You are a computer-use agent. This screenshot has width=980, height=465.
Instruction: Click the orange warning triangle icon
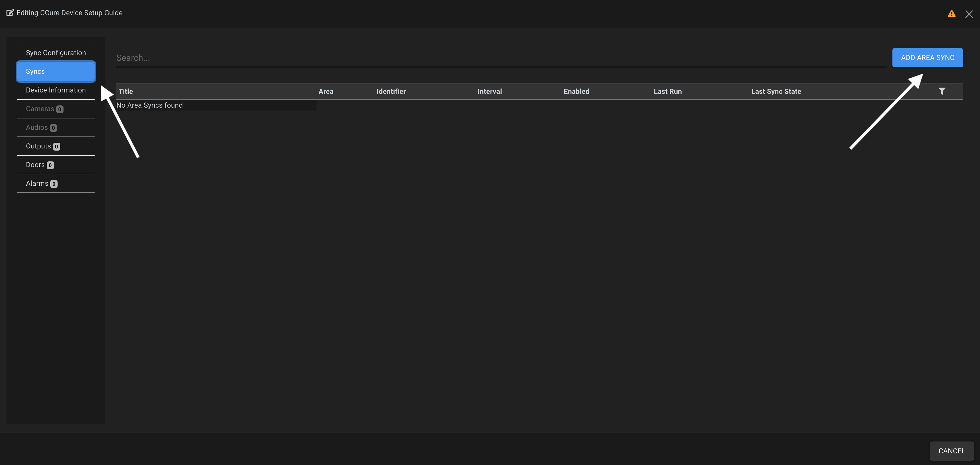[x=951, y=14]
